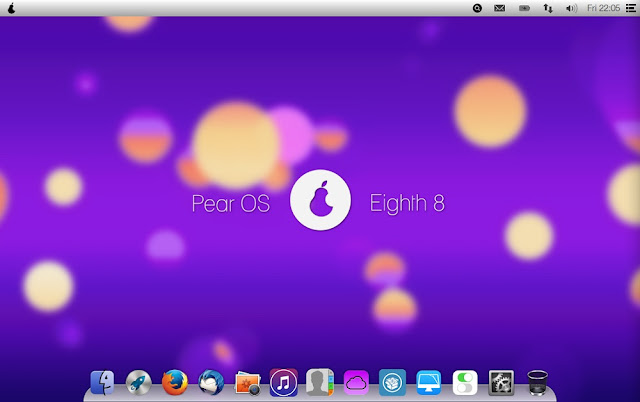Open System Settings gears icon in dock
640x402 pixels.
501,383
